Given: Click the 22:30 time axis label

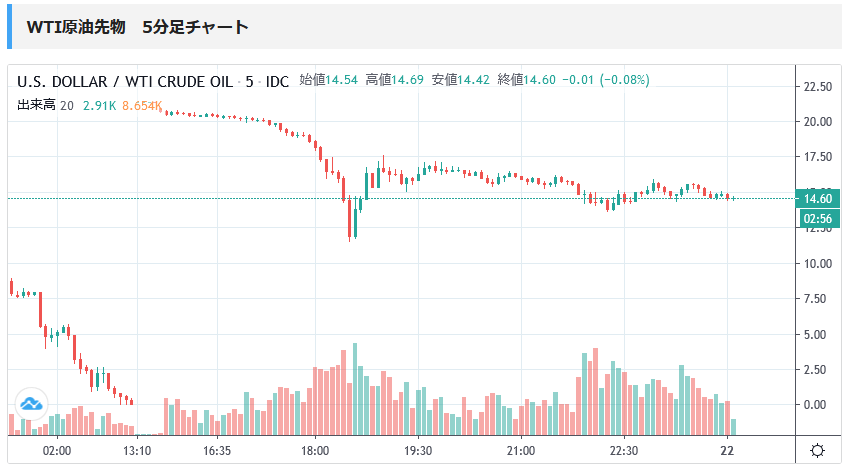Looking at the screenshot, I should [x=623, y=451].
